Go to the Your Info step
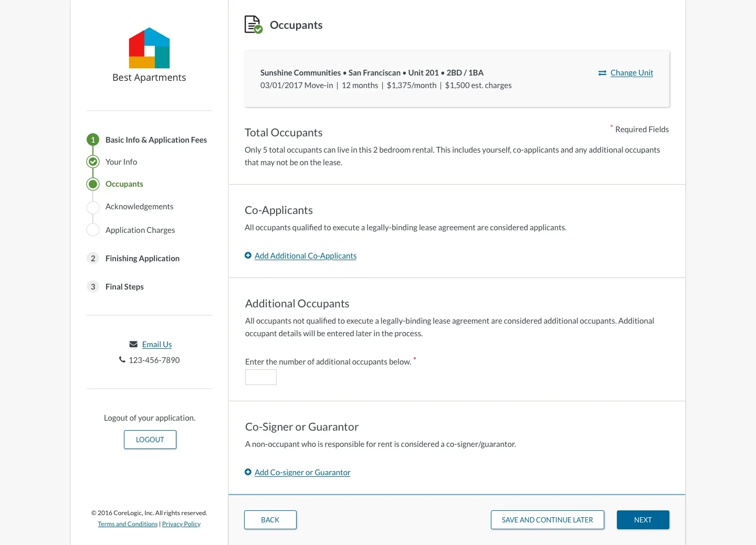 click(x=121, y=162)
